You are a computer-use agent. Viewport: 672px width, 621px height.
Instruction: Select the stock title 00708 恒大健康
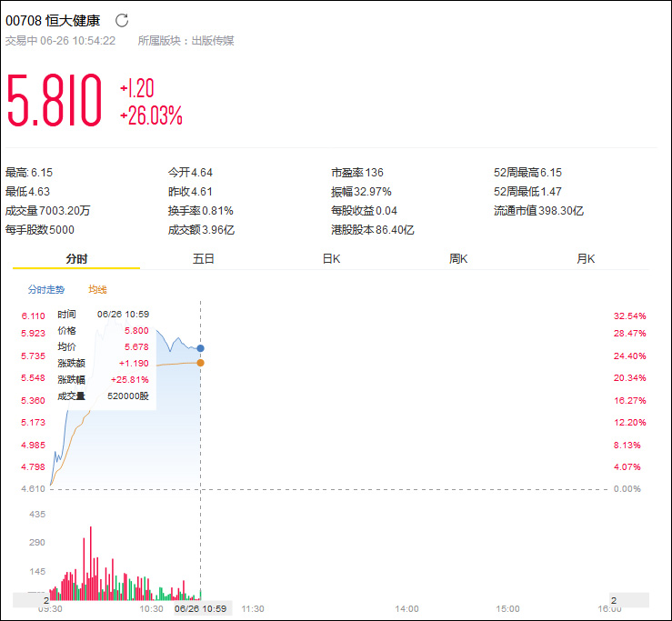click(x=53, y=20)
